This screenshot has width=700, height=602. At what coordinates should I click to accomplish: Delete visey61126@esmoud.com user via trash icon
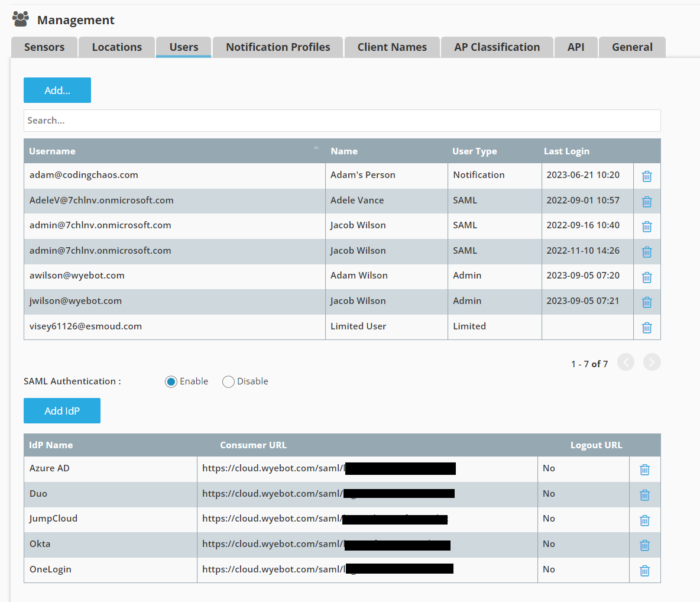point(646,328)
